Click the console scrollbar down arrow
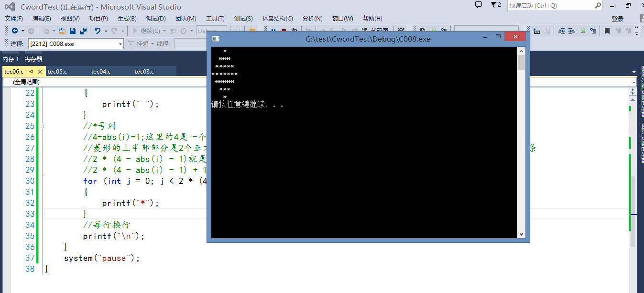 (521, 234)
